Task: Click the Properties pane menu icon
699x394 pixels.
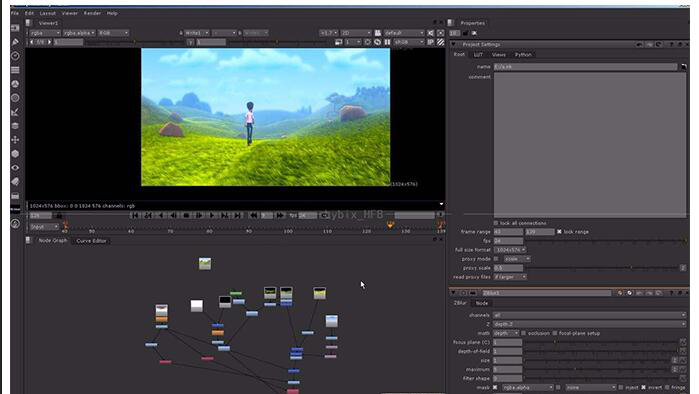Action: 451,23
